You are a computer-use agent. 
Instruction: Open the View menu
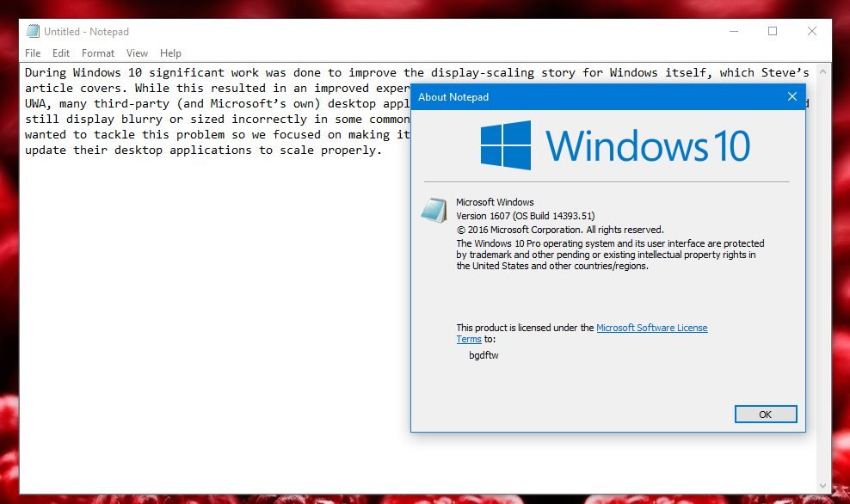point(137,52)
